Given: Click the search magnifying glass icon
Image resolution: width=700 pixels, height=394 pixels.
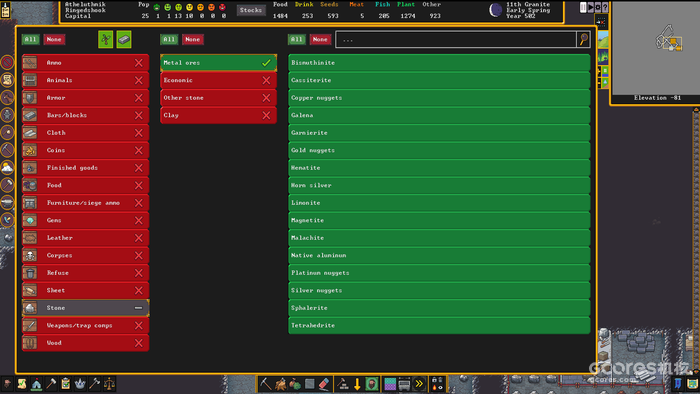Looking at the screenshot, I should [x=583, y=39].
